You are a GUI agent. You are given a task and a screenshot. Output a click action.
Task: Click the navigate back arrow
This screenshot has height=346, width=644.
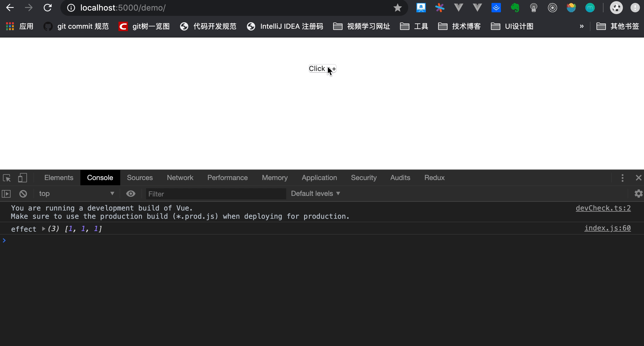[x=10, y=8]
